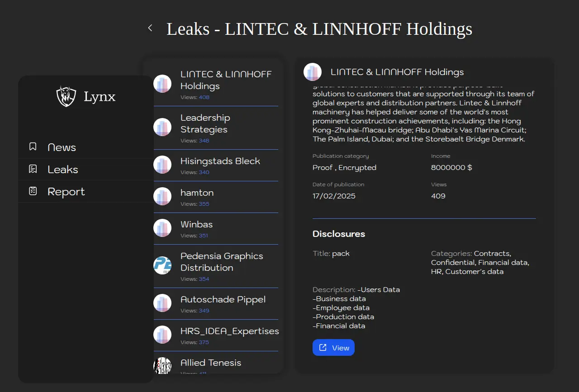579x392 pixels.
Task: Open the News menu item
Action: pos(62,147)
